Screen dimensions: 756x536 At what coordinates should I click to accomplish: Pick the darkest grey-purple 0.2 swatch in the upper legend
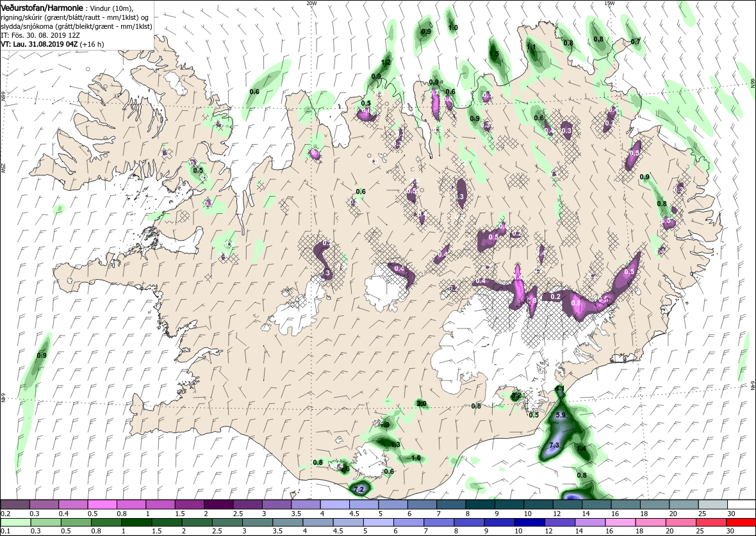point(15,505)
